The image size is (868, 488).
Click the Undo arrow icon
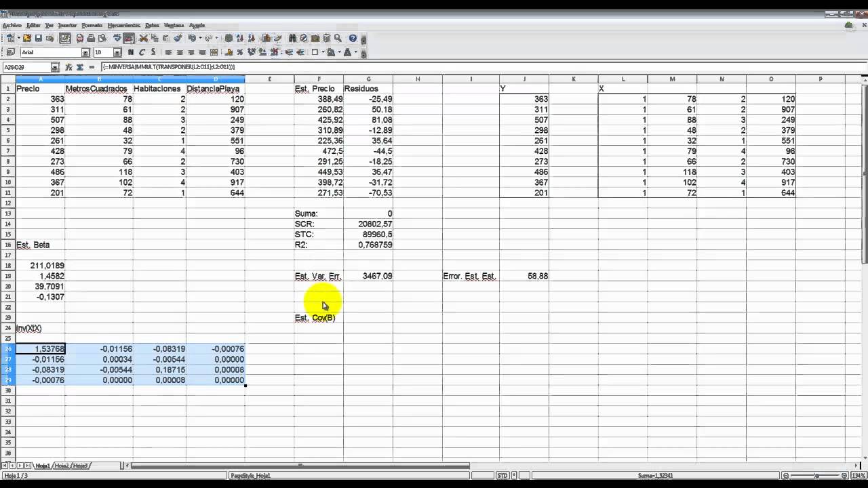coord(192,39)
